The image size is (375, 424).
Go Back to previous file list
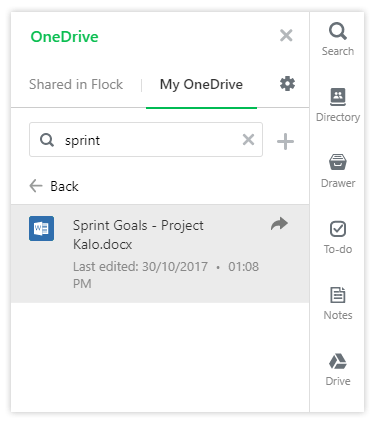tap(54, 186)
